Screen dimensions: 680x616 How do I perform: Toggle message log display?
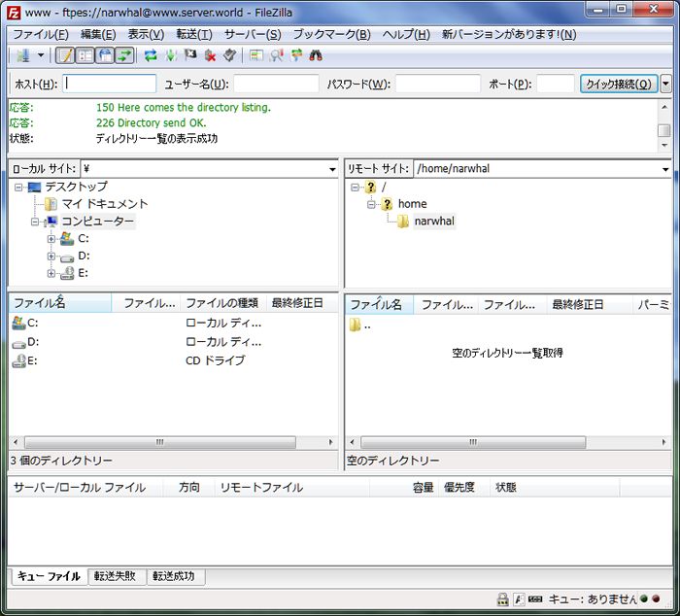[65, 55]
